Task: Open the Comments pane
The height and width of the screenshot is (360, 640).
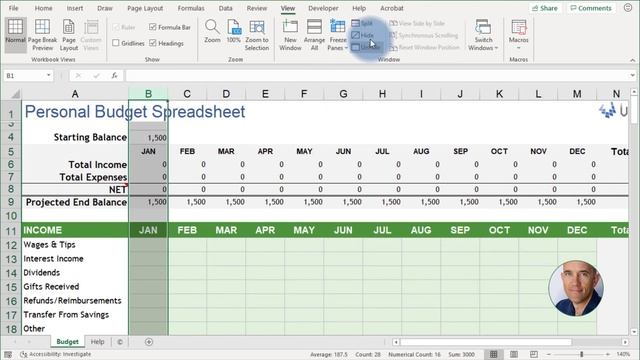Action: [591, 8]
